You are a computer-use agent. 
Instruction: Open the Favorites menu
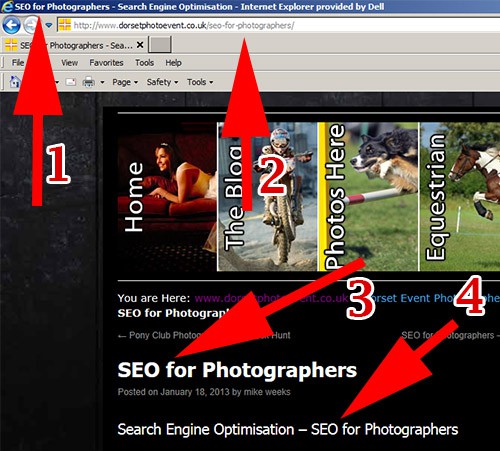pyautogui.click(x=106, y=63)
